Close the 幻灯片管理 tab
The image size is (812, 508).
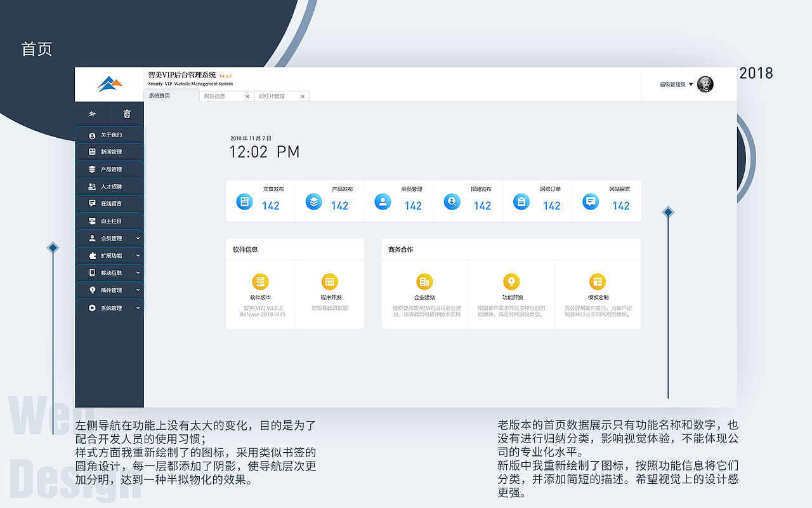click(x=303, y=97)
